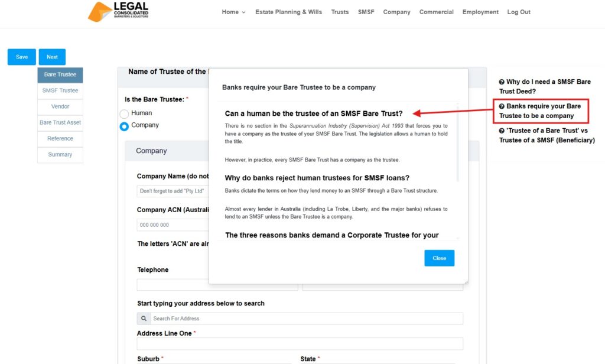Open the SMSF menu item
The height and width of the screenshot is (364, 605).
(x=366, y=11)
